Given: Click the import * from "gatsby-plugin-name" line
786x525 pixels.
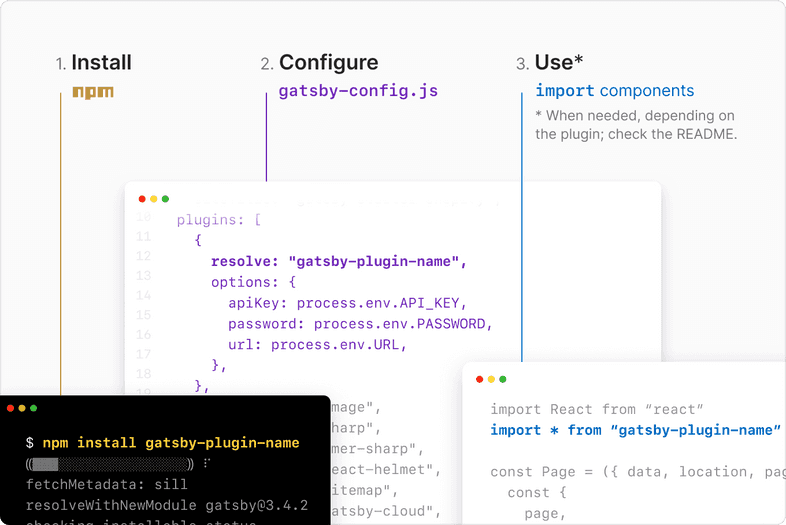Looking at the screenshot, I should click(634, 430).
